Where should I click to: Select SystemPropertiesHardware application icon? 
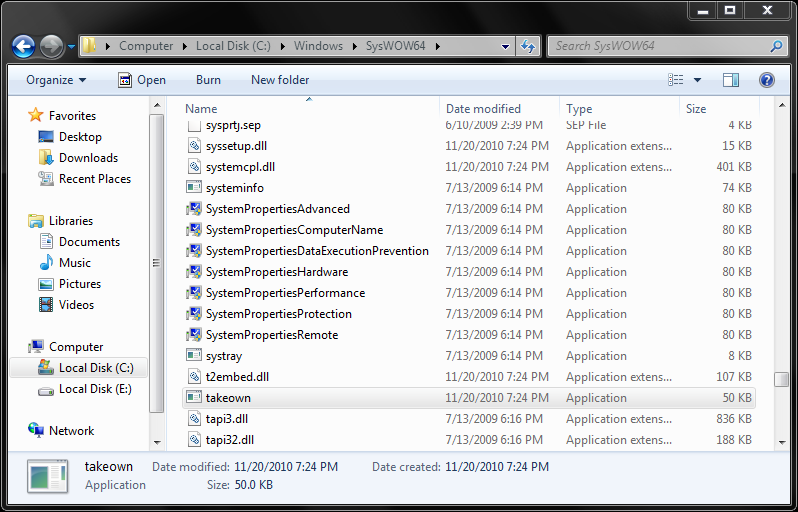point(194,272)
